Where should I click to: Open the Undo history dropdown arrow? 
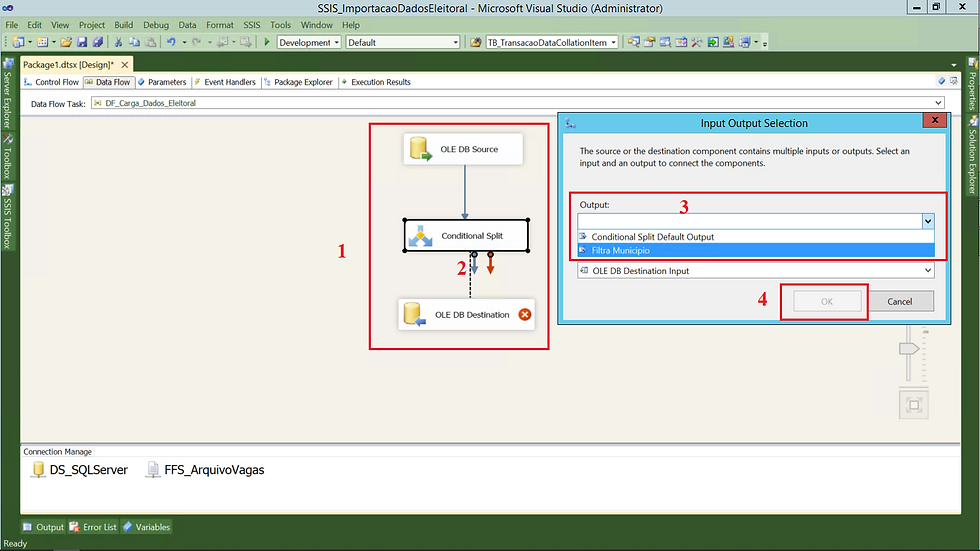tap(184, 42)
